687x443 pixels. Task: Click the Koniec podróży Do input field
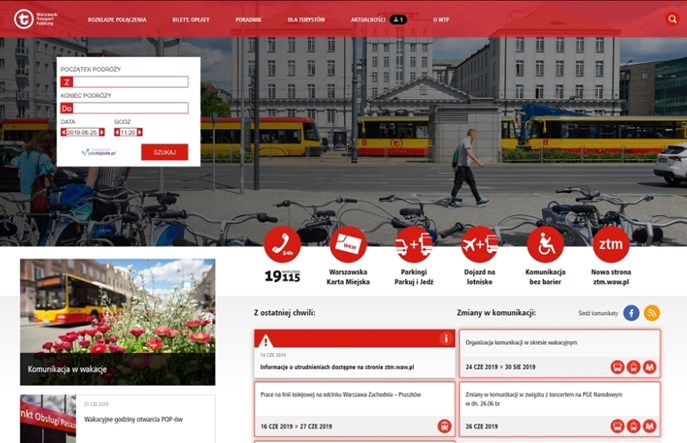[x=124, y=108]
